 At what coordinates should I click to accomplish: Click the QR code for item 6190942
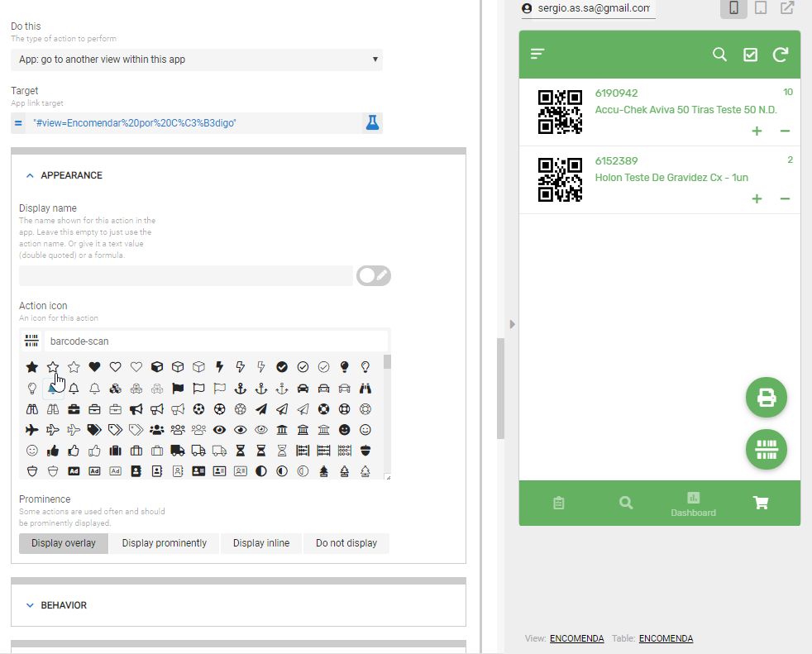pos(560,112)
